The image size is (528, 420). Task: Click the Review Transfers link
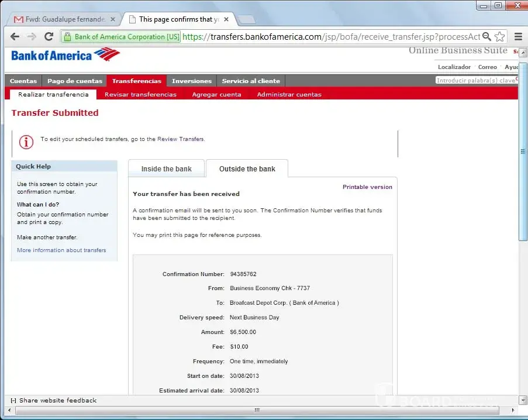coord(181,139)
